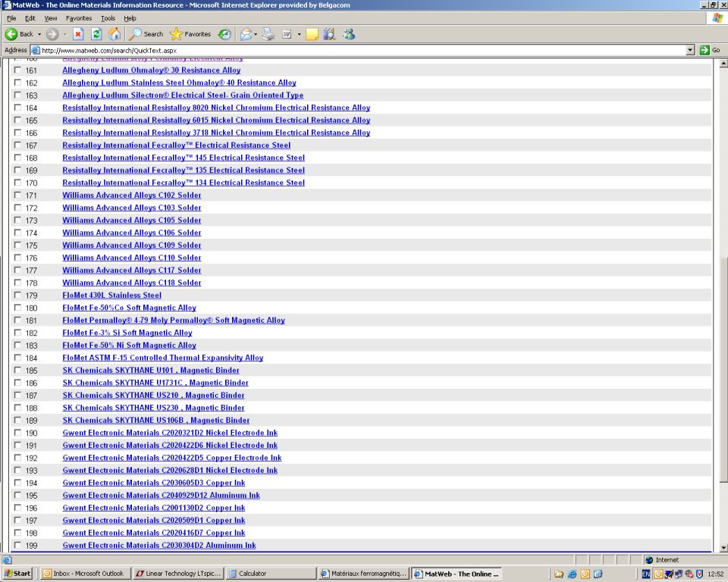Click the IE page icon in the address bar
This screenshot has width=728, height=582.
point(35,50)
